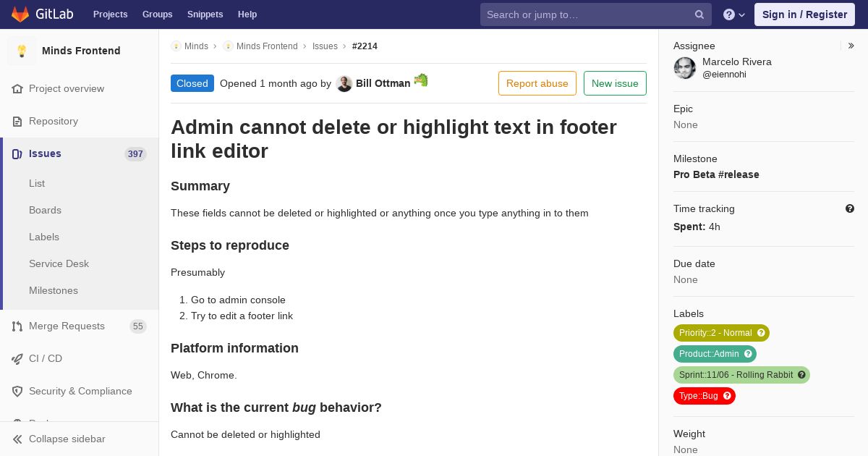
Task: Open the Snippets menu item
Action: click(x=205, y=14)
